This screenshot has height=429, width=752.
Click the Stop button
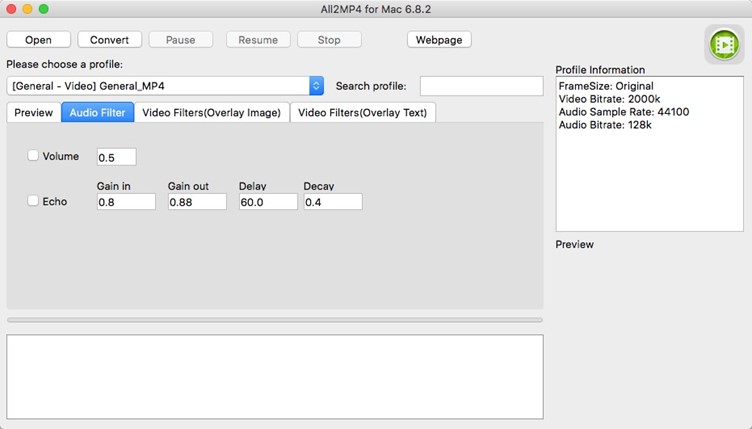tap(329, 40)
